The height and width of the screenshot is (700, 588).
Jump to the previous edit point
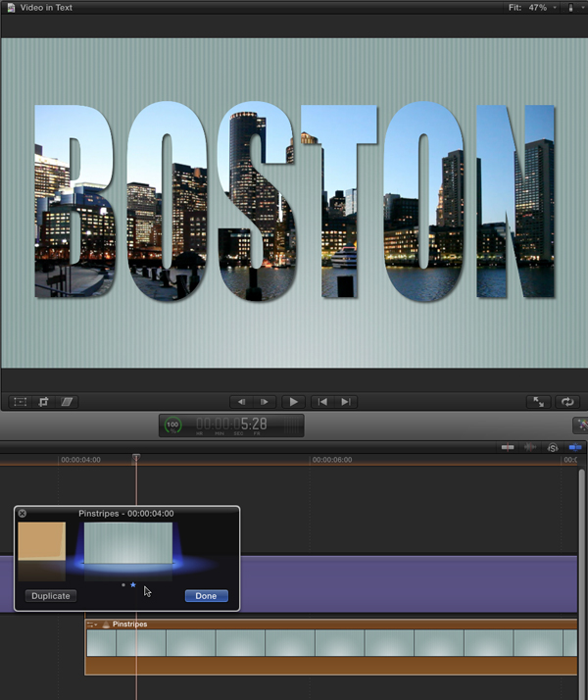click(322, 402)
